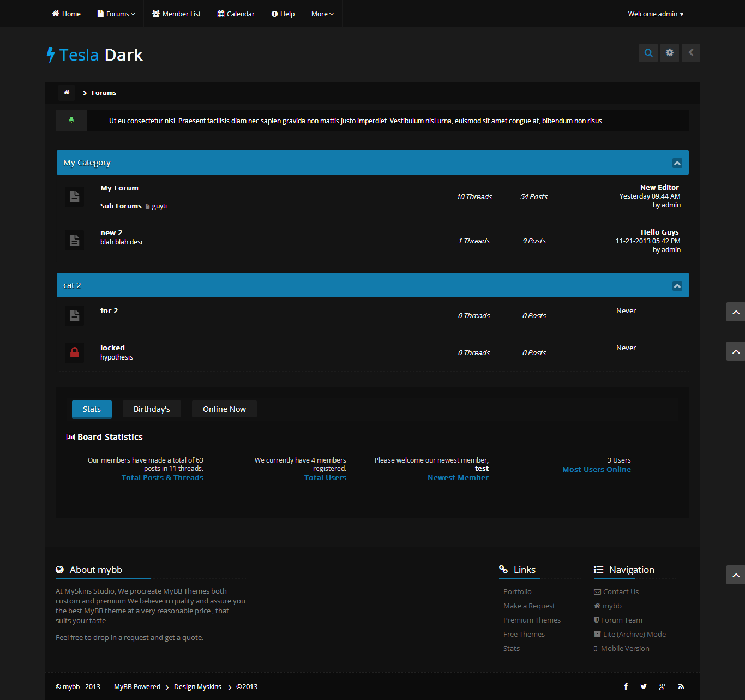Collapse the cat 2 category section
Image resolution: width=745 pixels, height=700 pixels.
point(677,286)
